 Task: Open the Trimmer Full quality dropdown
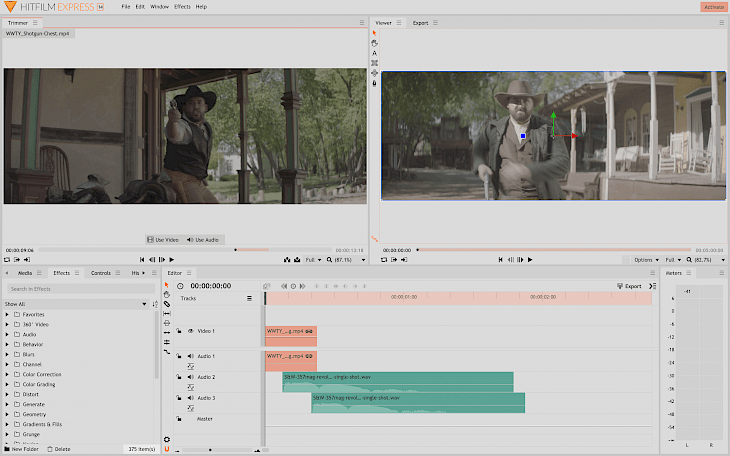(x=313, y=259)
